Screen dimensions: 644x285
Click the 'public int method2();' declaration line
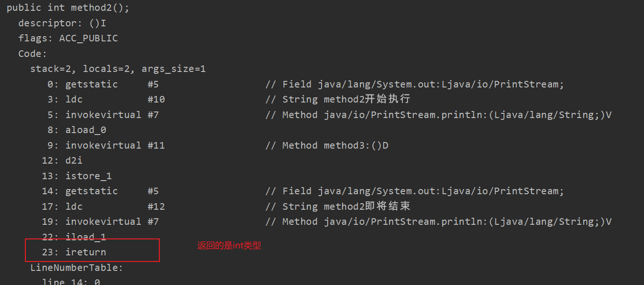(68, 8)
